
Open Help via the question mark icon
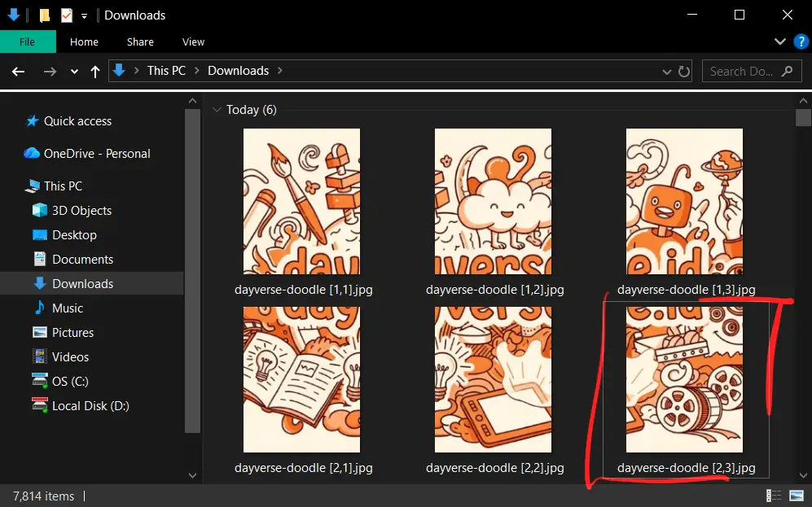tap(801, 42)
